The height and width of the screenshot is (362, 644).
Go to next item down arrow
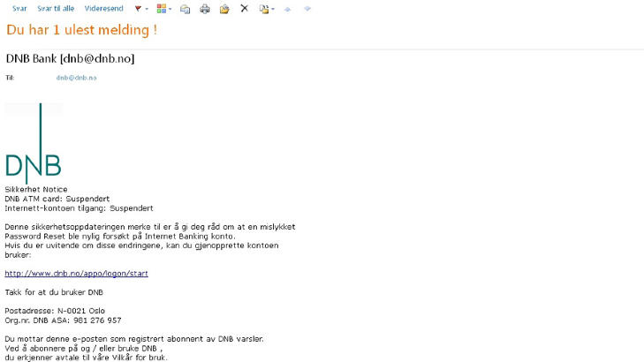tap(307, 9)
